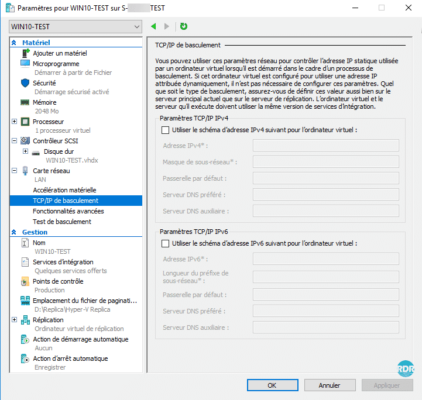Image resolution: width=422 pixels, height=400 pixels.
Task: Click 'Quelques services offerts' text
Action: (71, 271)
